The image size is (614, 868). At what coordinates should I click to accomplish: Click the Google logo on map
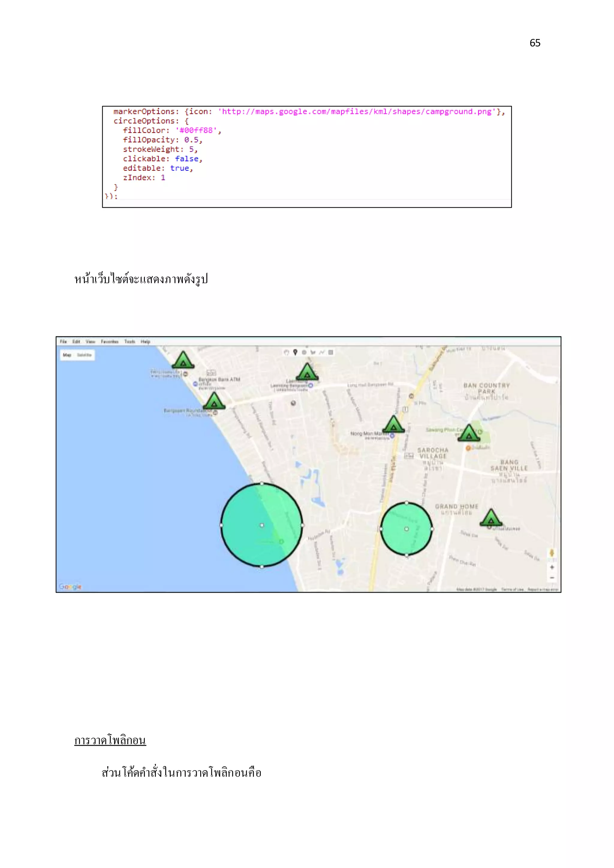click(70, 587)
